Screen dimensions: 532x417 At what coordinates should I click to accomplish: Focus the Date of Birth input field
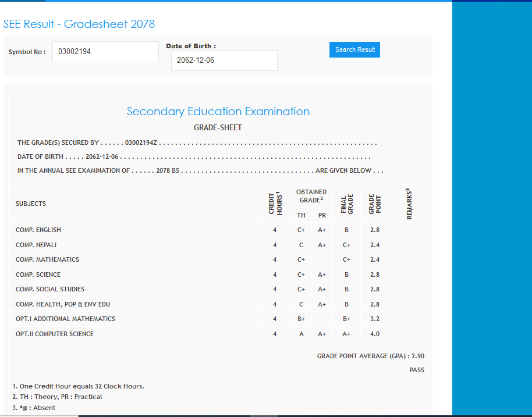tap(224, 60)
